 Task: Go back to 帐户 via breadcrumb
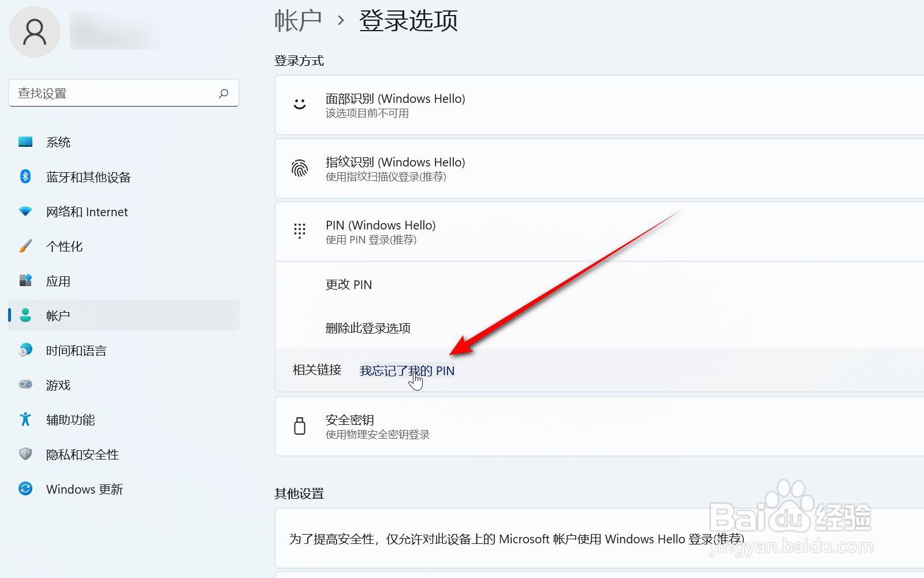(298, 21)
